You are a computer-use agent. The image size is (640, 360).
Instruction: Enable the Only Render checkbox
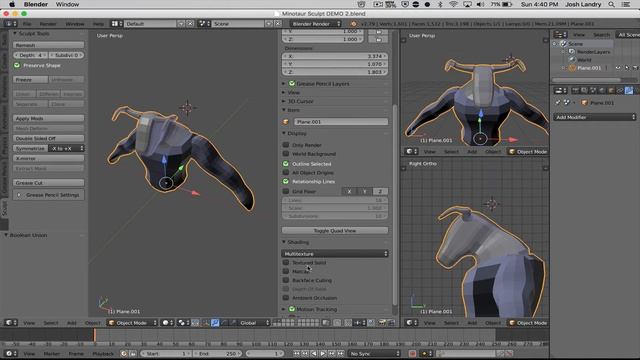click(x=286, y=144)
